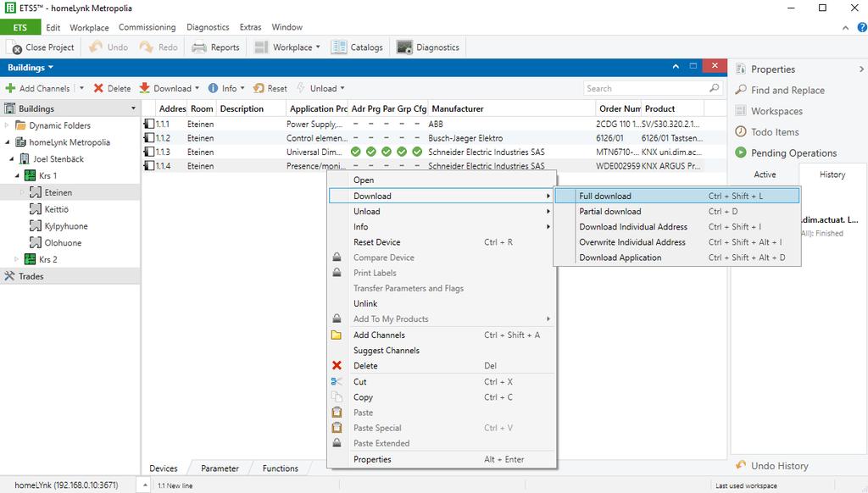
Task: Click Adr status checkmark of device 1.1.3
Action: (x=356, y=152)
